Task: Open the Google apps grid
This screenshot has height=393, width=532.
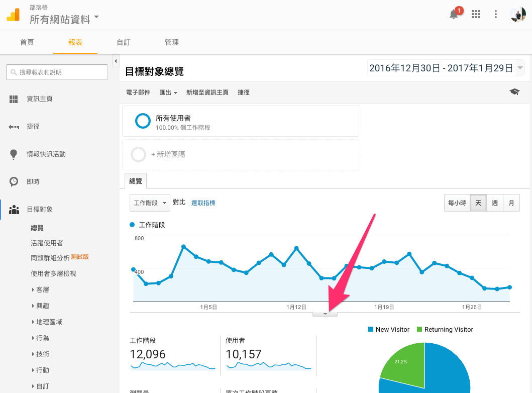Action: click(476, 14)
